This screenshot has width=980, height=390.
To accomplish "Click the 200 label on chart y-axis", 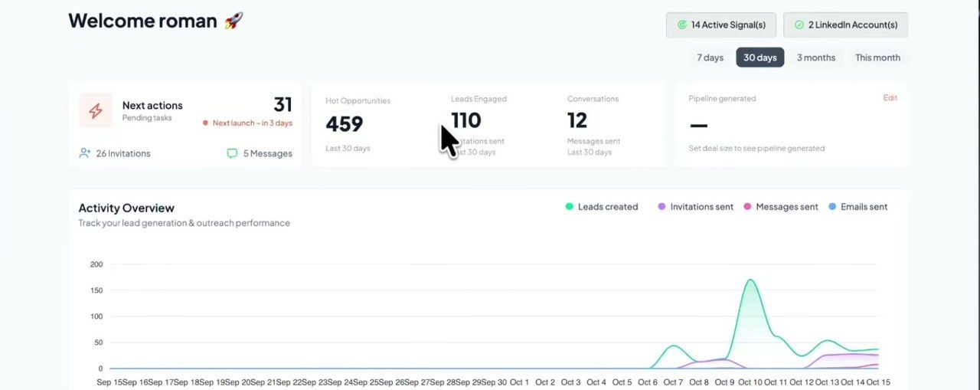I will coord(96,264).
